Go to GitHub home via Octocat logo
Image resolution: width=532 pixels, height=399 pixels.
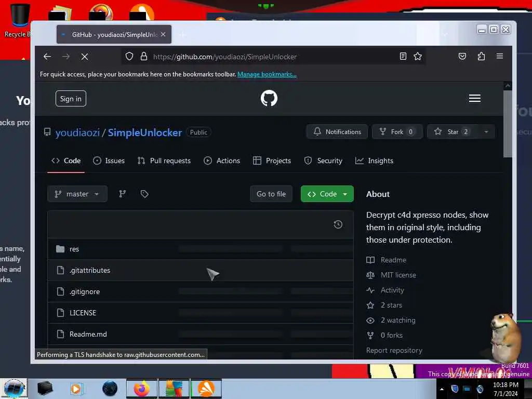tap(269, 98)
